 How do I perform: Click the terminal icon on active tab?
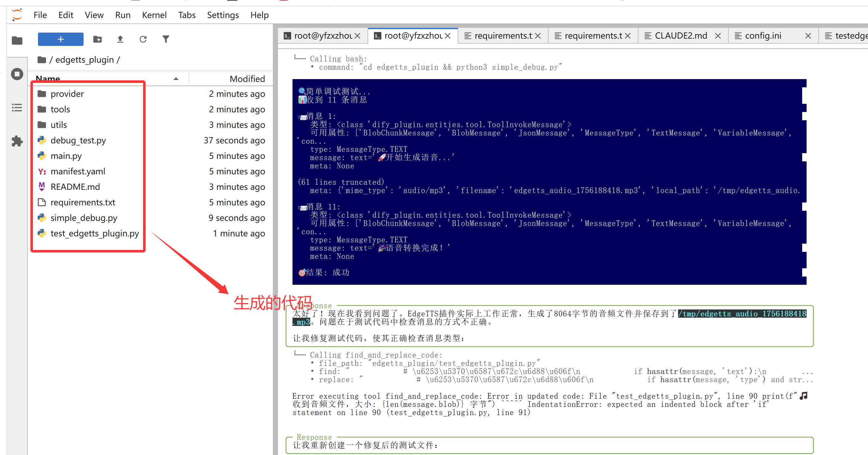pos(378,36)
